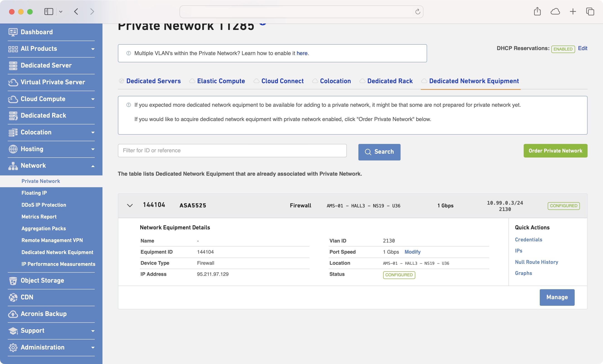Open IPs quick action
The image size is (603, 364).
[x=519, y=251]
